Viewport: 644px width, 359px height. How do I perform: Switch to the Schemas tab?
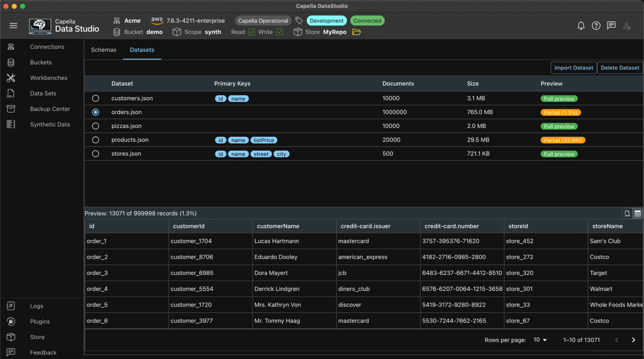[103, 50]
